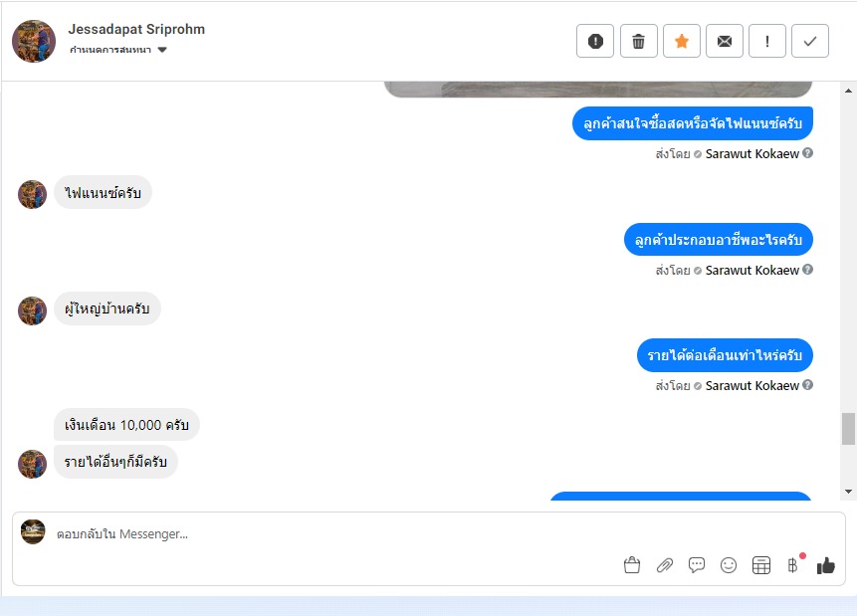Image resolution: width=857 pixels, height=616 pixels.
Task: Flag priority with the exclamation mark button
Action: tap(767, 41)
